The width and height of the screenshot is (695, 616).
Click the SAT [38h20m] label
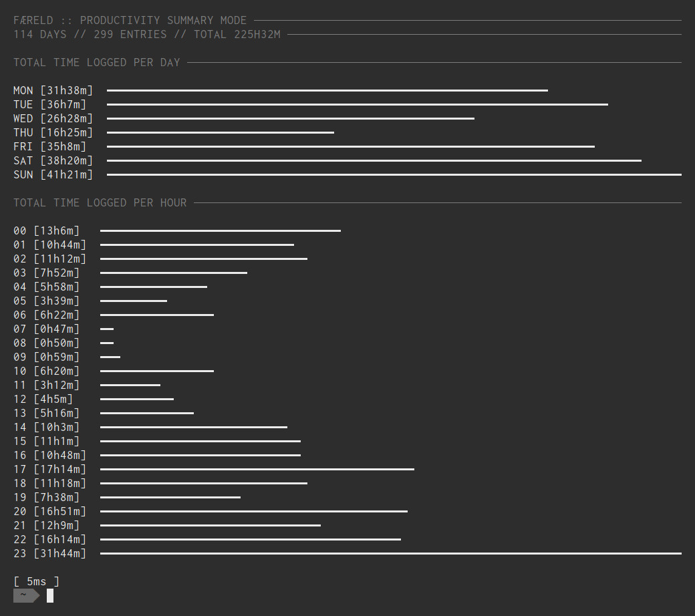[53, 161]
